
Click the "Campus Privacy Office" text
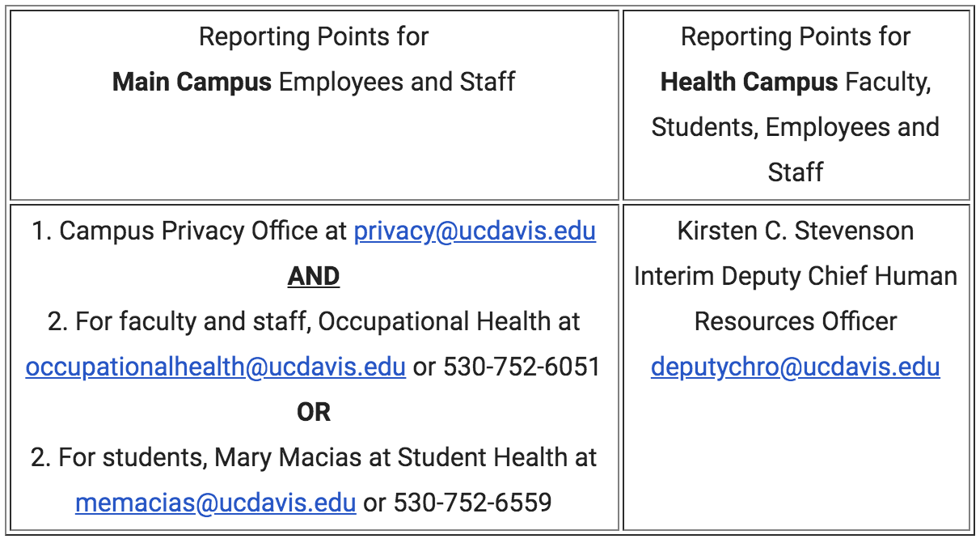188,231
